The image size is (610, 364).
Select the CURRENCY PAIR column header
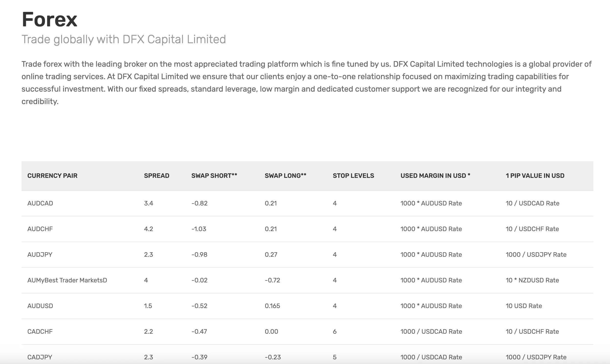(52, 176)
